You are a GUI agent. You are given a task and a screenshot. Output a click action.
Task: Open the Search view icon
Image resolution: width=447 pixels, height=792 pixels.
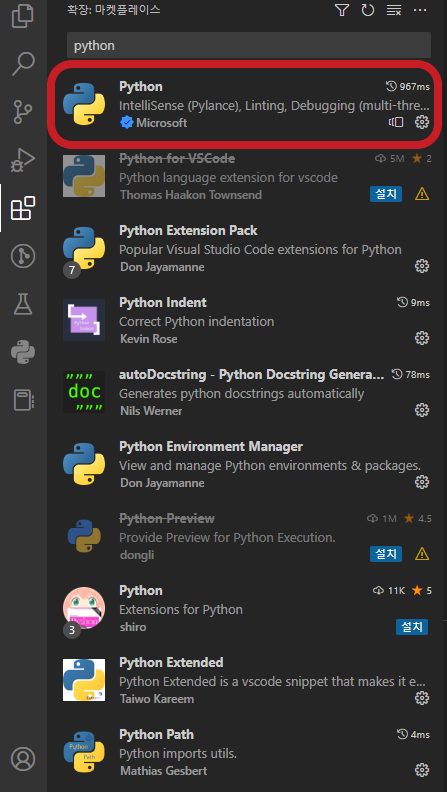[x=23, y=64]
